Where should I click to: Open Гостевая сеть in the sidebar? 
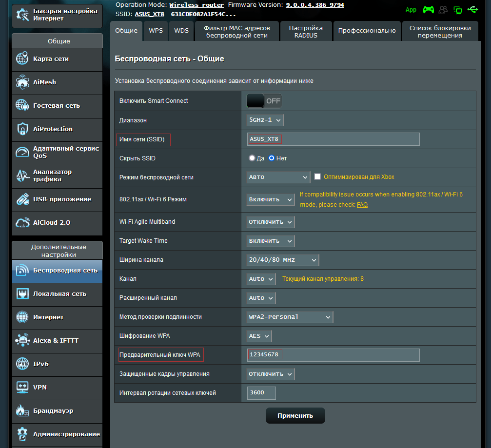58,106
